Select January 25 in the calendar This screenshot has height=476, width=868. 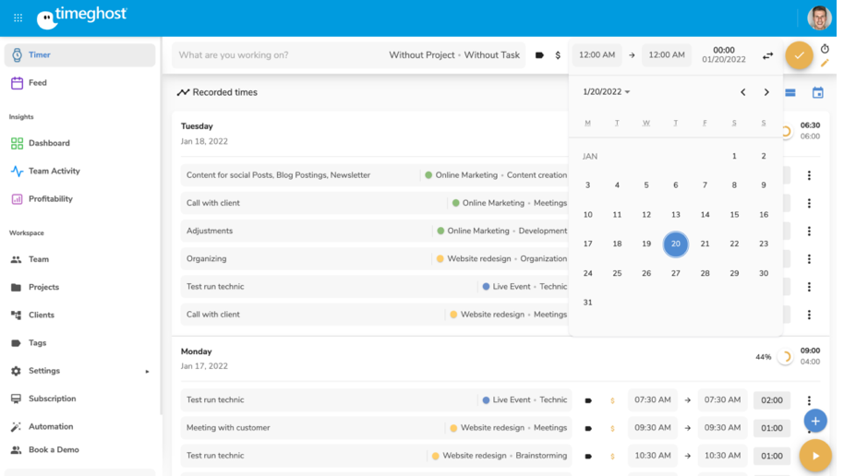pos(617,273)
